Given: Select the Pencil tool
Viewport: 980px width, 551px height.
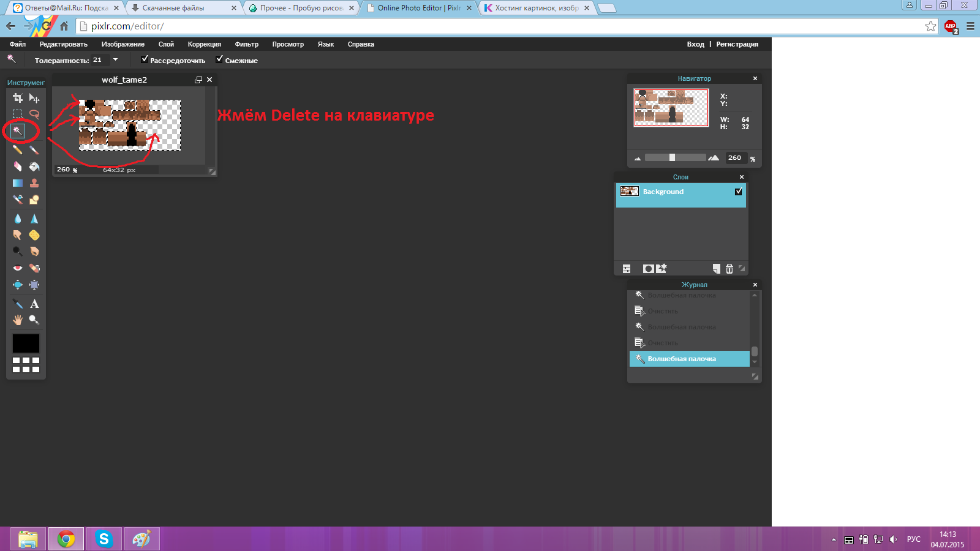Looking at the screenshot, I should pyautogui.click(x=18, y=149).
